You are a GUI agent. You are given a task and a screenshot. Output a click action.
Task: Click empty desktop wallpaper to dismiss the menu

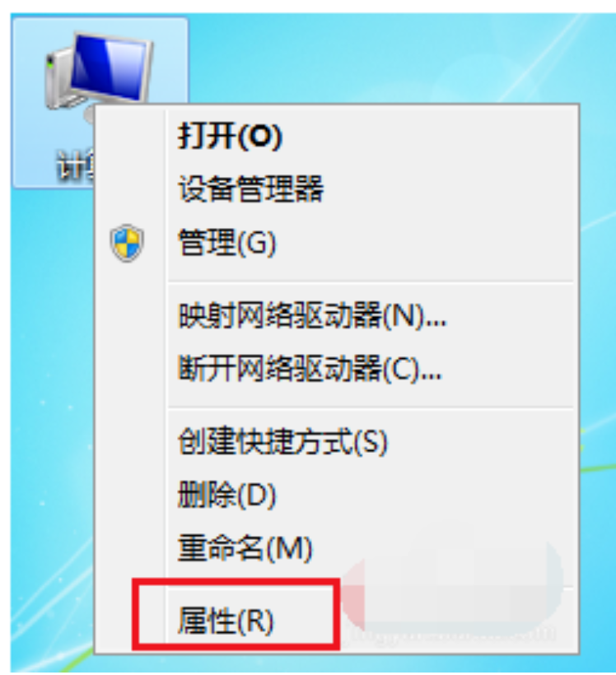pyautogui.click(x=388, y=56)
